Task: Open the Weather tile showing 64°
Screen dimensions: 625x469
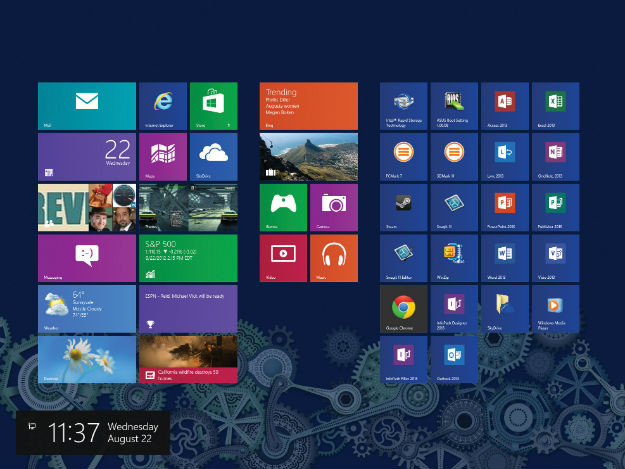Action: click(x=86, y=309)
